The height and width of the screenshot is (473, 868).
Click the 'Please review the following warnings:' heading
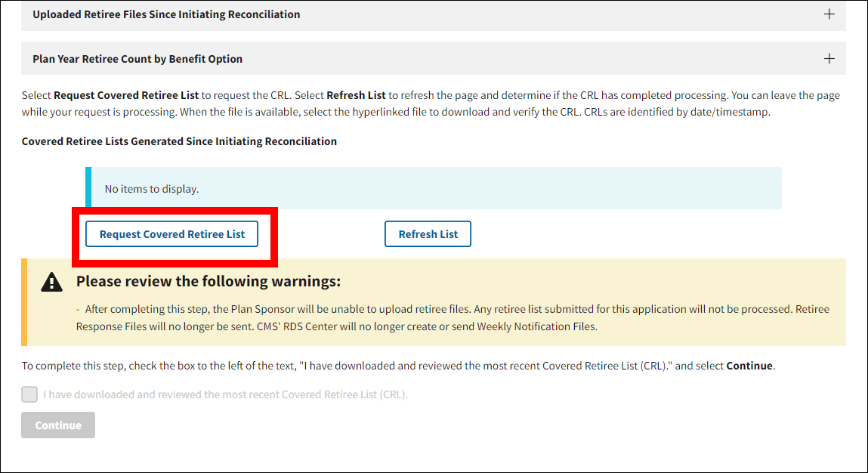(x=209, y=282)
